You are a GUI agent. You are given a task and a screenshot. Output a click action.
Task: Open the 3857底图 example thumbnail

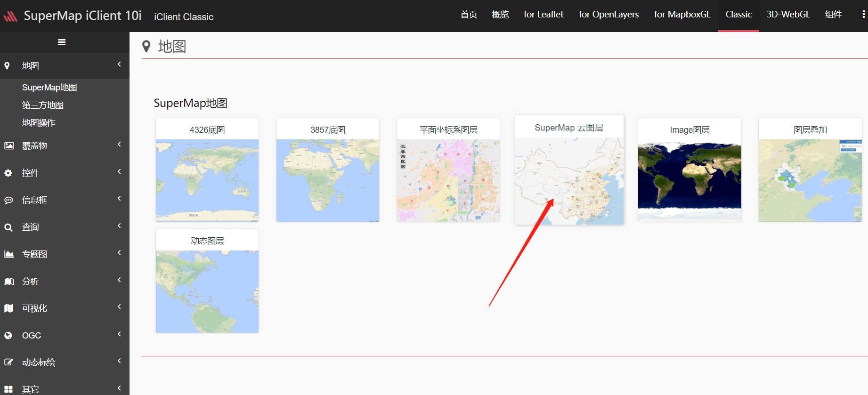tap(328, 180)
